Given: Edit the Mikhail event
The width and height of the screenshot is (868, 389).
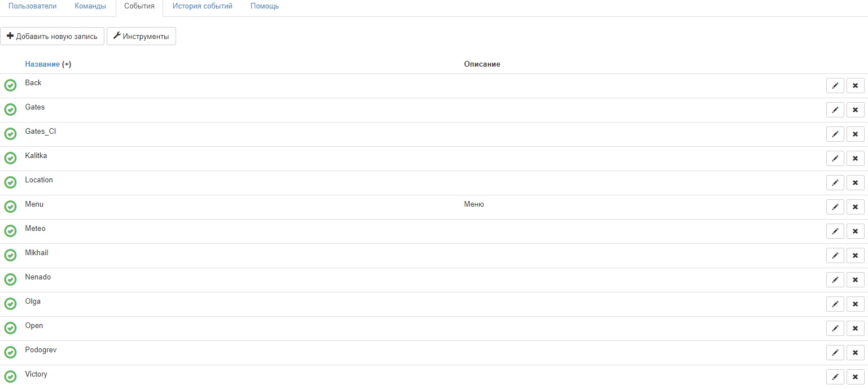Looking at the screenshot, I should coord(835,256).
